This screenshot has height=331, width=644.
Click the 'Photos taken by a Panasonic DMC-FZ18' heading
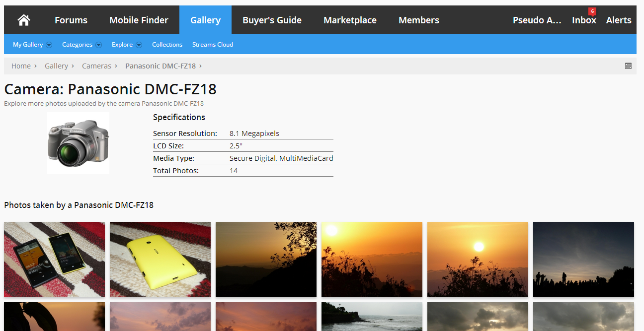pyautogui.click(x=79, y=205)
